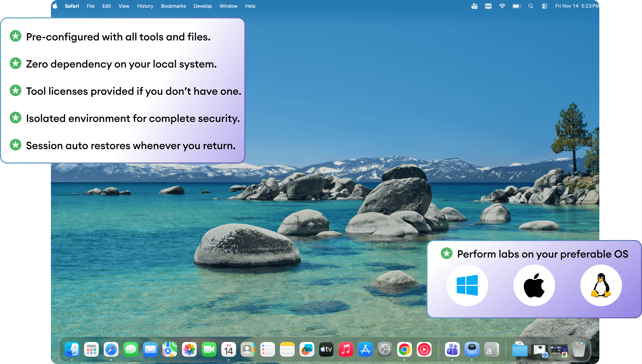Open the Wi-Fi status menu

coord(502,6)
